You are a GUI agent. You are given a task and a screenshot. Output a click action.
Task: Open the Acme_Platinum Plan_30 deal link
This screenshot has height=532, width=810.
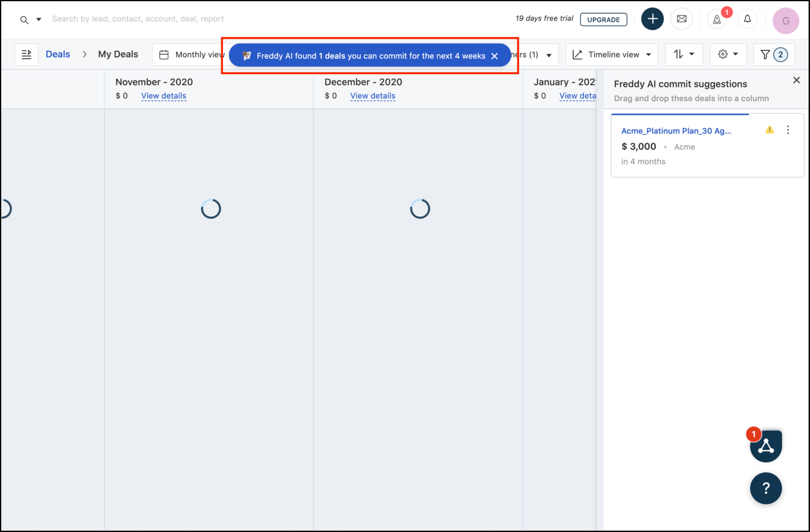click(676, 131)
